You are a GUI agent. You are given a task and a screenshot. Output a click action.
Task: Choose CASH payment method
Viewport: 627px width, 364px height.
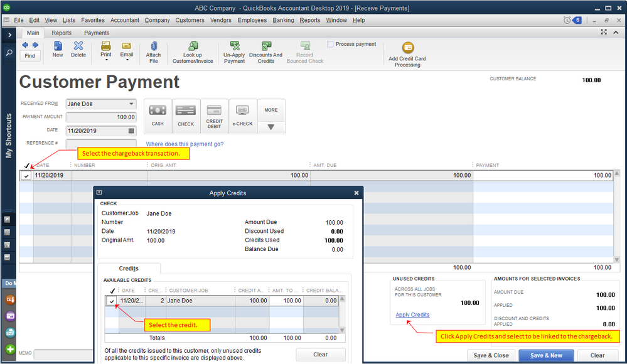(x=158, y=116)
